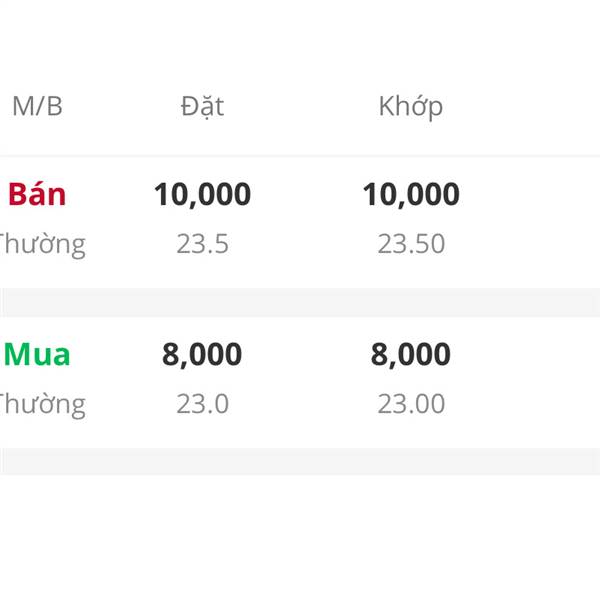This screenshot has height=600, width=600.
Task: Click the Khớp quantity 10,000 in Bán row
Action: click(x=410, y=194)
